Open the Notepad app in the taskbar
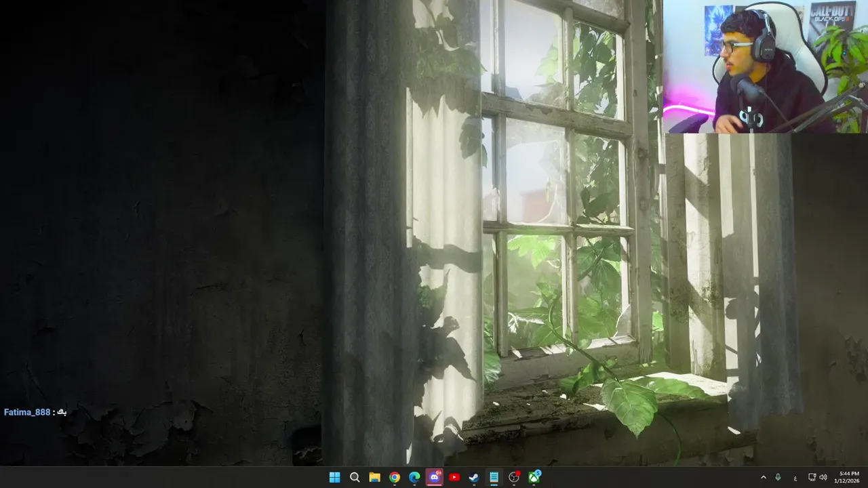868x488 pixels. (494, 477)
